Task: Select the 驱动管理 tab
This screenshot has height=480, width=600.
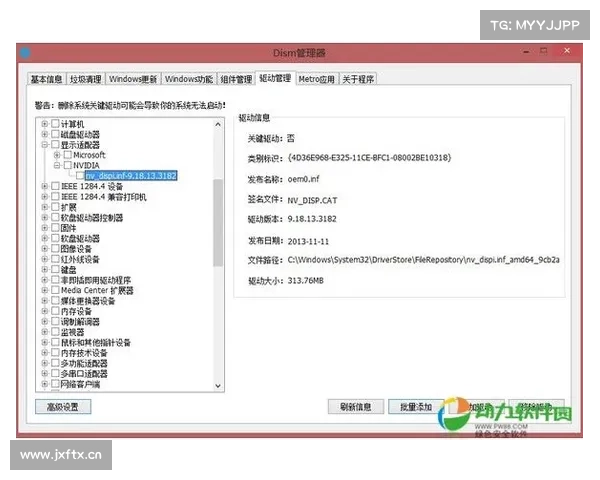Action: coord(275,78)
